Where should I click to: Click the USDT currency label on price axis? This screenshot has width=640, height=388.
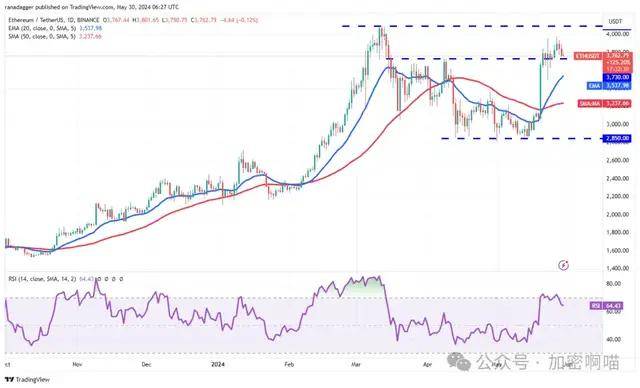(x=615, y=21)
